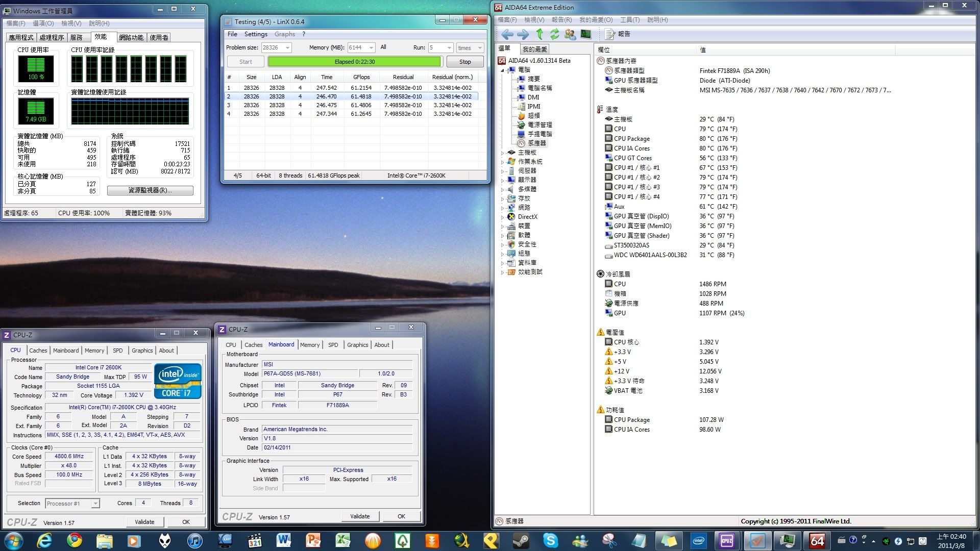Screen dimensions: 980x551
Task: Select 超頻 overclock node with flame icon
Action: 533,116
